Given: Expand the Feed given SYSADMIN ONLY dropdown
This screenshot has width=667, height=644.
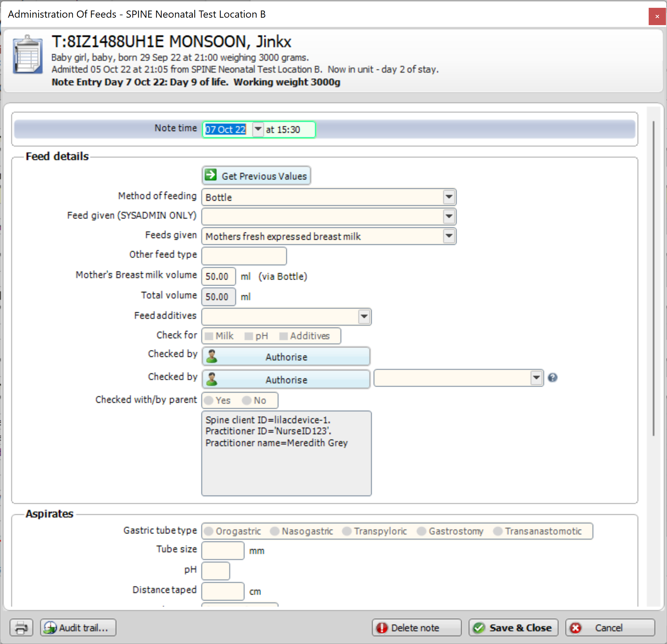Looking at the screenshot, I should (x=449, y=216).
